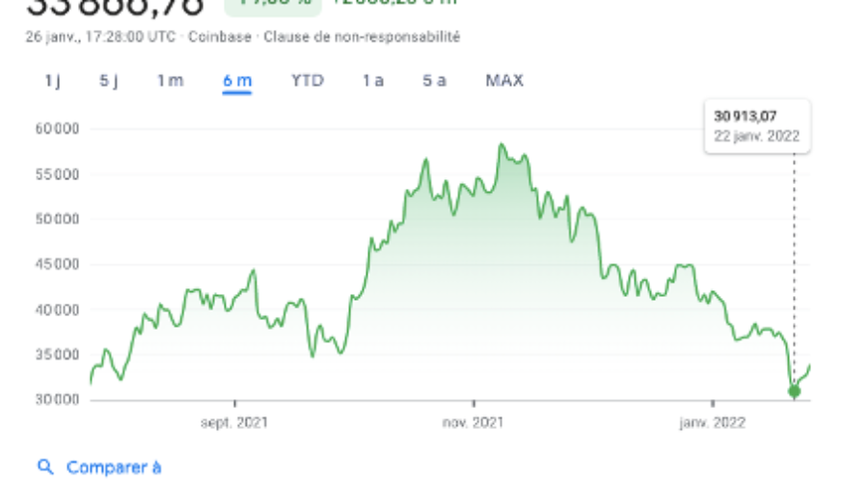
Task: Switch to the MAX range tab
Action: point(504,81)
